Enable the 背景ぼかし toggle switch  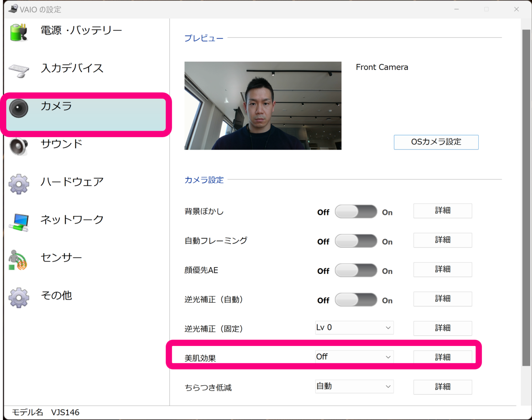[x=356, y=212]
